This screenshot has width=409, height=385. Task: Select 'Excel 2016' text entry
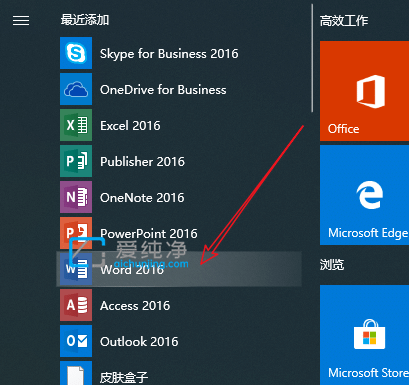130,126
